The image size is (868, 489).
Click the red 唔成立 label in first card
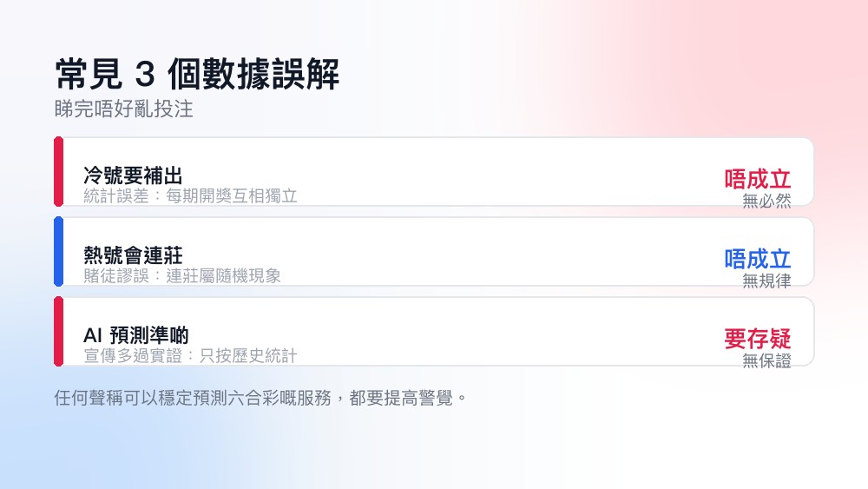coord(757,179)
